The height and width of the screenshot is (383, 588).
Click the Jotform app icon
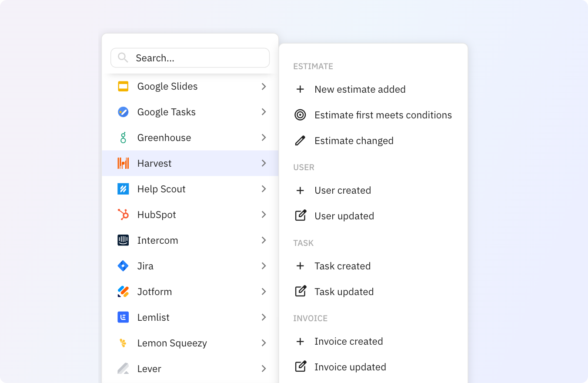123,292
